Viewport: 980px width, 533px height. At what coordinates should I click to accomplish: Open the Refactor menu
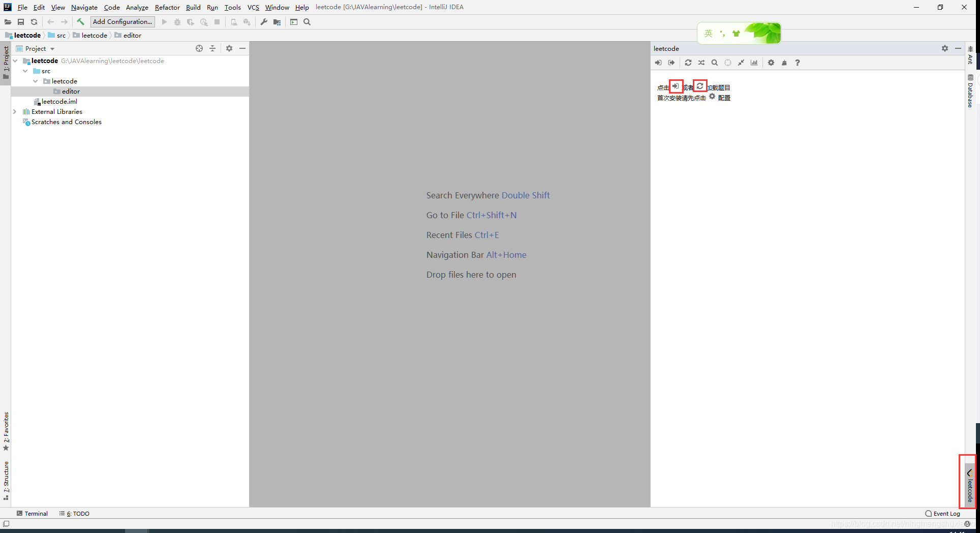tap(167, 7)
